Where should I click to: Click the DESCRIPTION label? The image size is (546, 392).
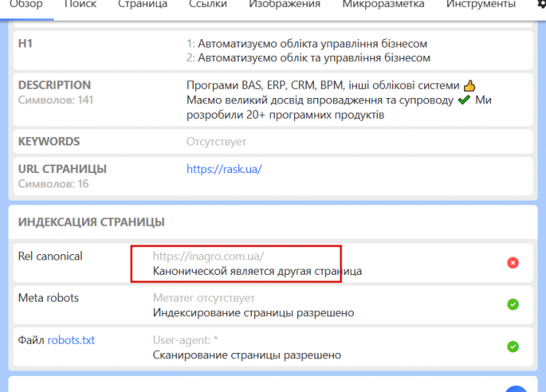pos(54,85)
